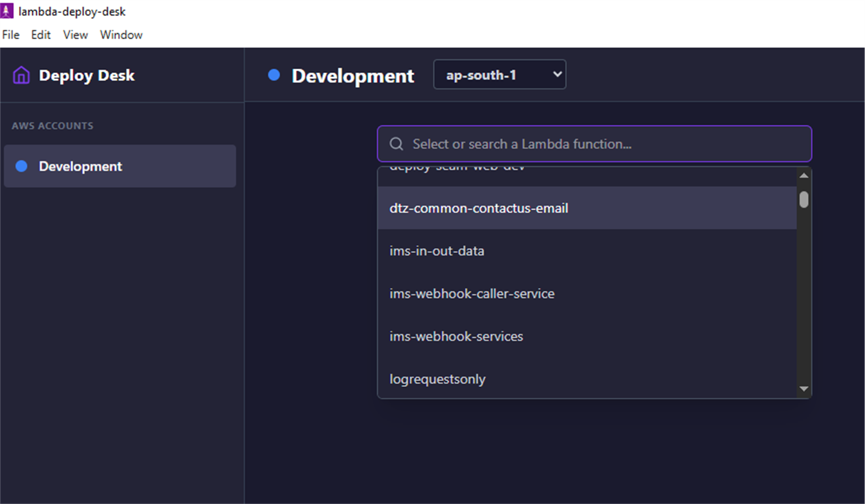Open the ap-south-1 region dropdown
Screen dimensions: 865x504
pyautogui.click(x=500, y=75)
